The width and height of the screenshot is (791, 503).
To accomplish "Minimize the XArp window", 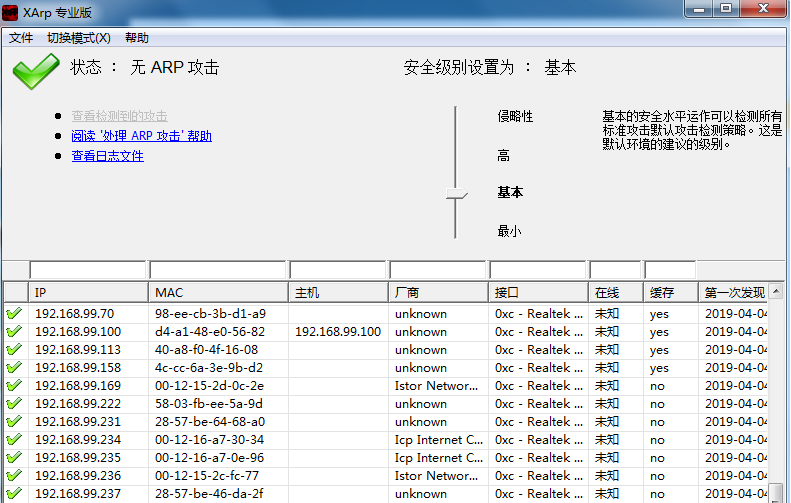I will (x=699, y=9).
